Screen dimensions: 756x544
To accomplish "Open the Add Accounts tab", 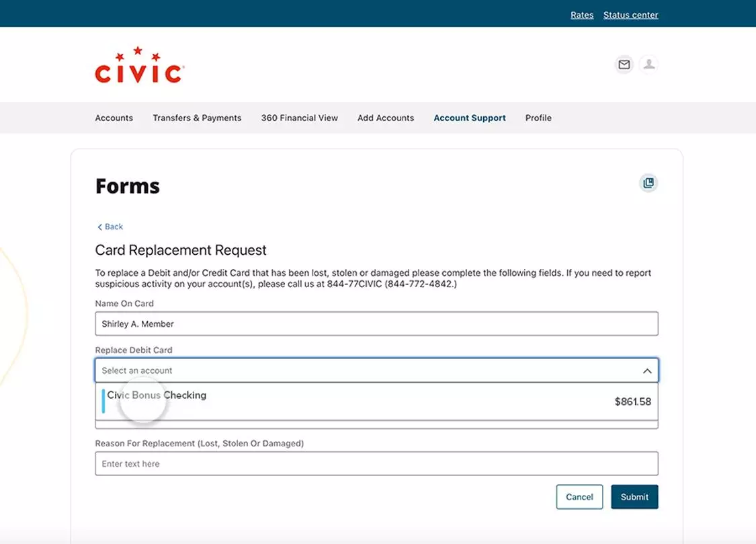I will (386, 118).
